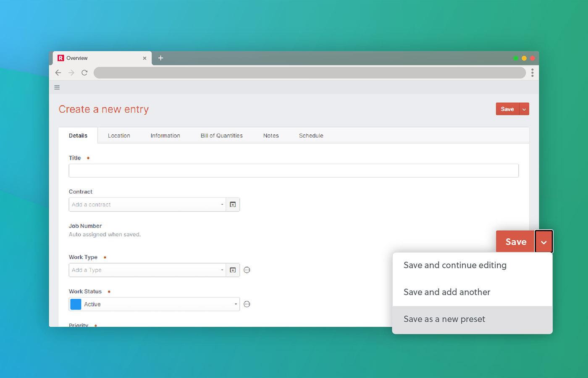
Task: Close the Overview browser tab
Action: (x=144, y=58)
